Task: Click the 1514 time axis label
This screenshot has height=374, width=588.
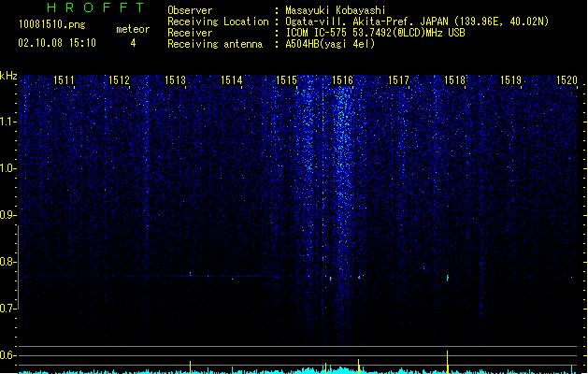Action: [x=231, y=80]
